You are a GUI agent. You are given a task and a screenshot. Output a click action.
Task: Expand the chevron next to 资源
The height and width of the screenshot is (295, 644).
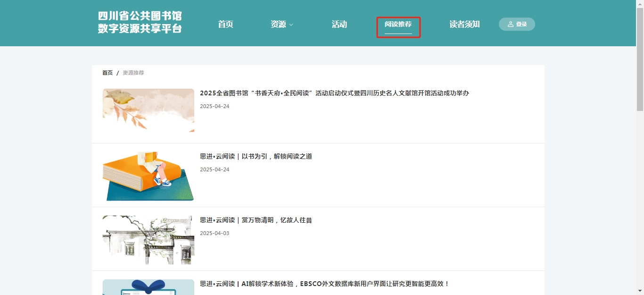click(x=291, y=25)
